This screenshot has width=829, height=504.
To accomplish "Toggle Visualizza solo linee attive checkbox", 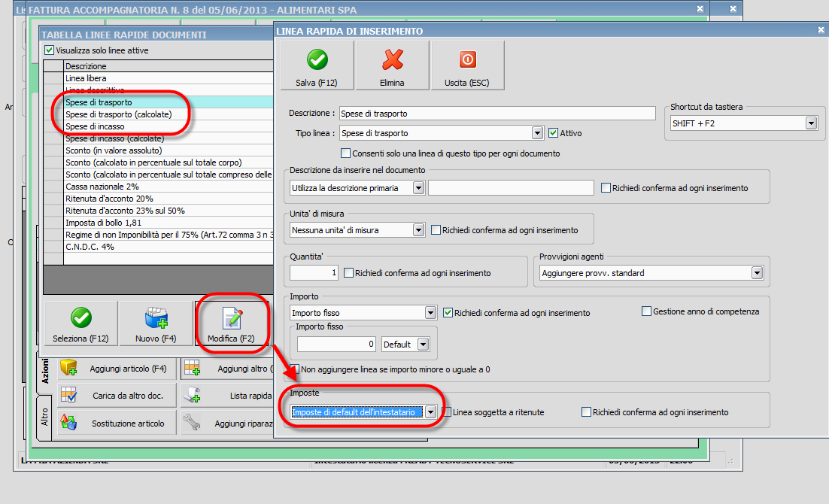I will 49,50.
